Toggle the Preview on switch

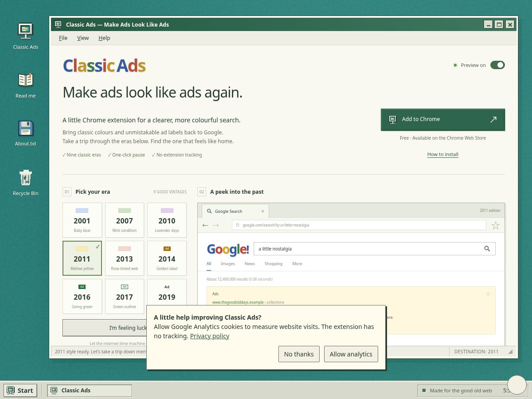pos(497,65)
